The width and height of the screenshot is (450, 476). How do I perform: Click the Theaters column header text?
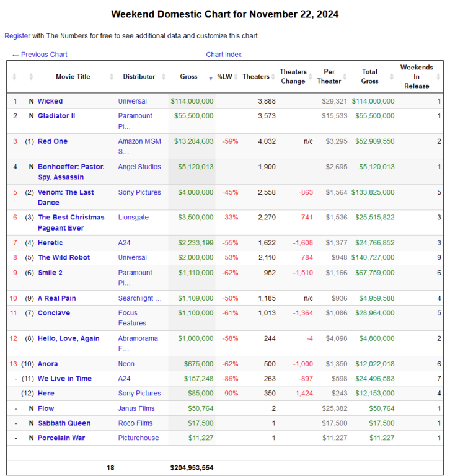[255, 77]
